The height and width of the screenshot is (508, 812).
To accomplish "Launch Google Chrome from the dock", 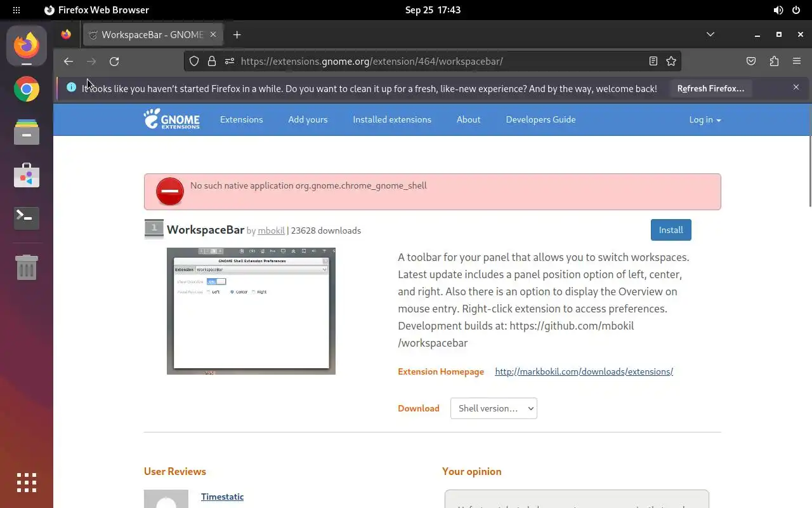I will (27, 90).
